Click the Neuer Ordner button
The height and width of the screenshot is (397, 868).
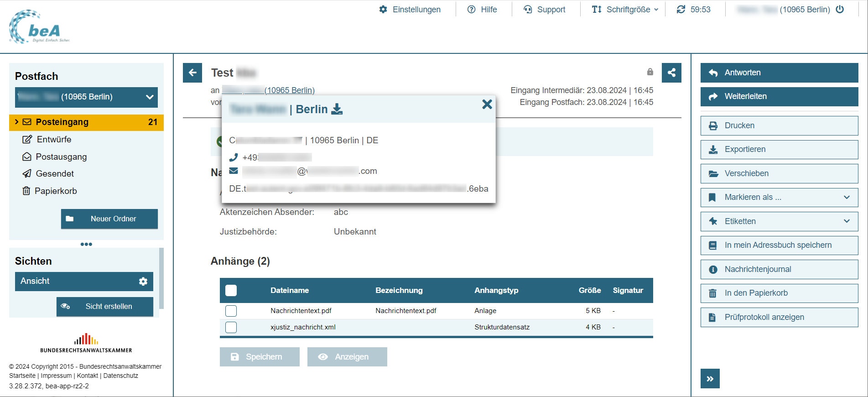pyautogui.click(x=109, y=219)
